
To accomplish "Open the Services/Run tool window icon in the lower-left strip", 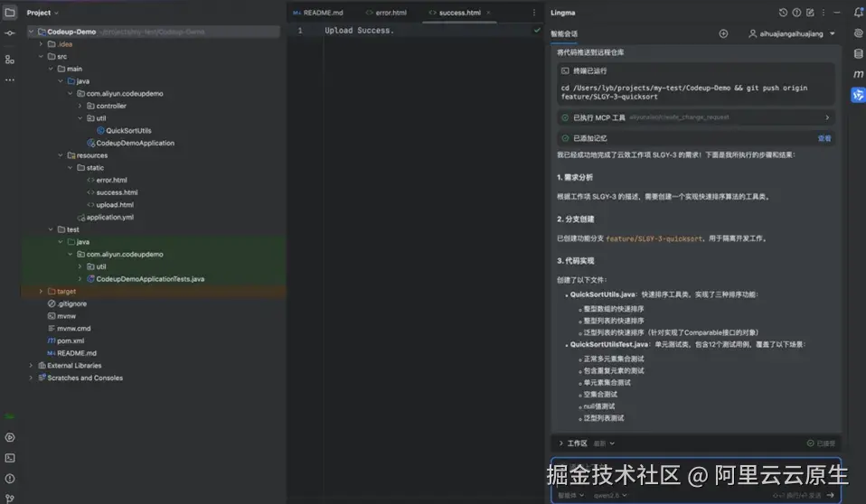I will point(10,437).
